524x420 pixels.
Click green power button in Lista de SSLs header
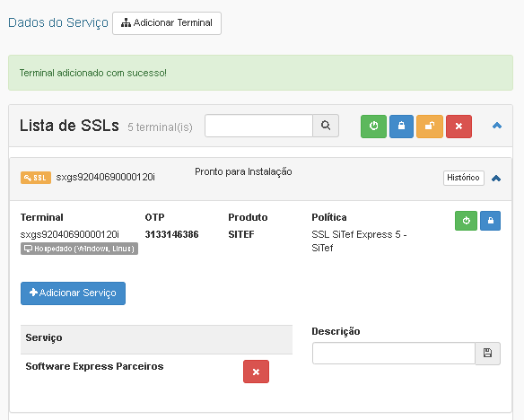(373, 127)
